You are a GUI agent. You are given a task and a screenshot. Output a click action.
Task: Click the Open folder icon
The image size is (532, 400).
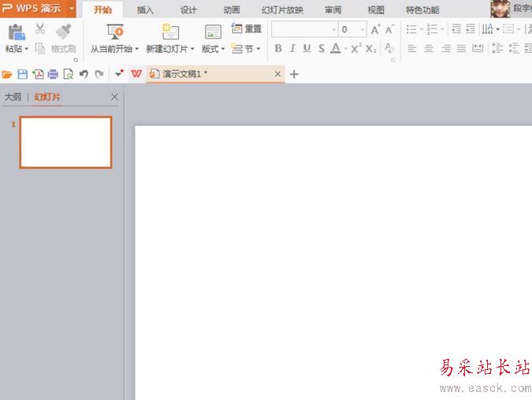7,74
